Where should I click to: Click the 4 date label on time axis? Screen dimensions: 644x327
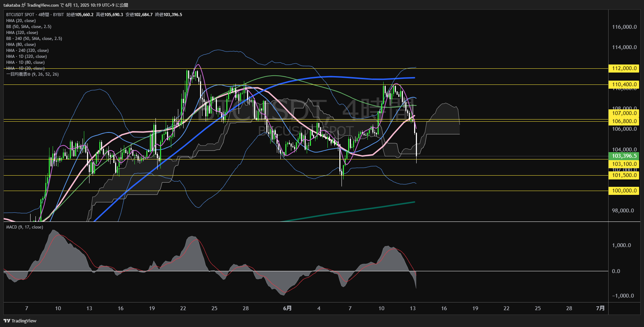pos(319,308)
